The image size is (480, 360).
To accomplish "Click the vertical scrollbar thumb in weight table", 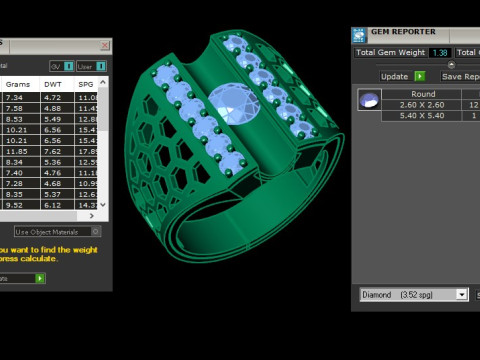I will 103,109.
